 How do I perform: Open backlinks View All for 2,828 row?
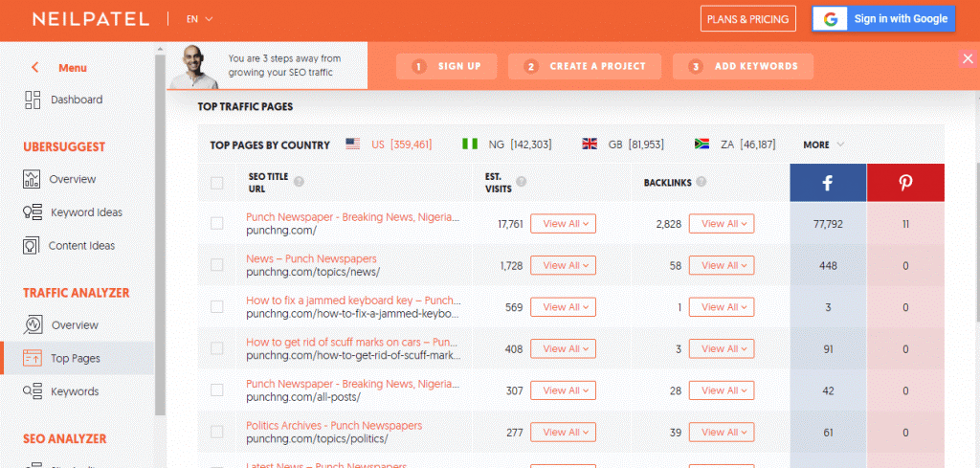[x=722, y=224]
